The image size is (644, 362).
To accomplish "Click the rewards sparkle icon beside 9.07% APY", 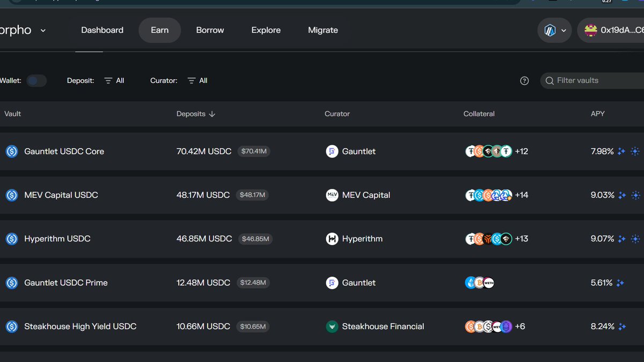I will click(622, 239).
